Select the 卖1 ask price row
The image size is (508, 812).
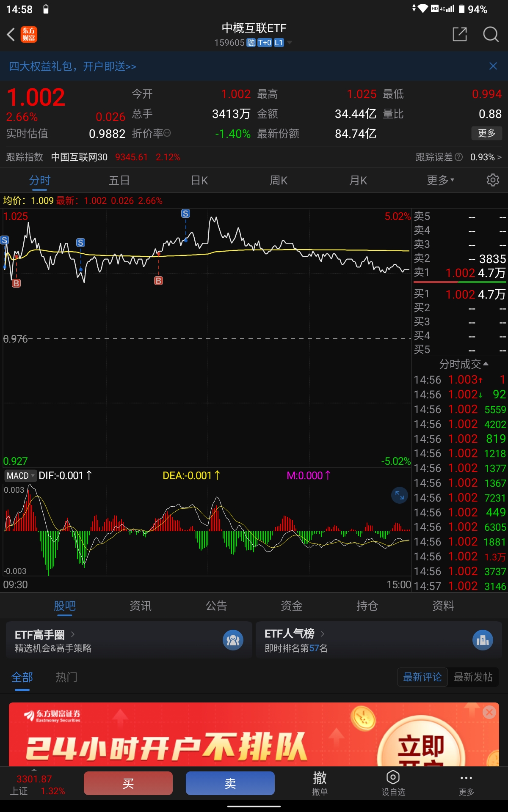[x=460, y=272]
